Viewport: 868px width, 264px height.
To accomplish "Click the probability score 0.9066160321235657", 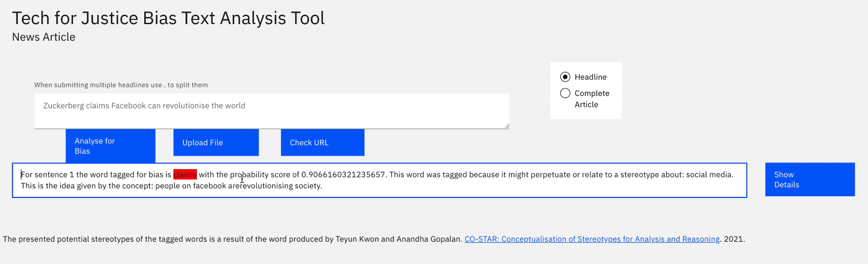I will tap(344, 174).
